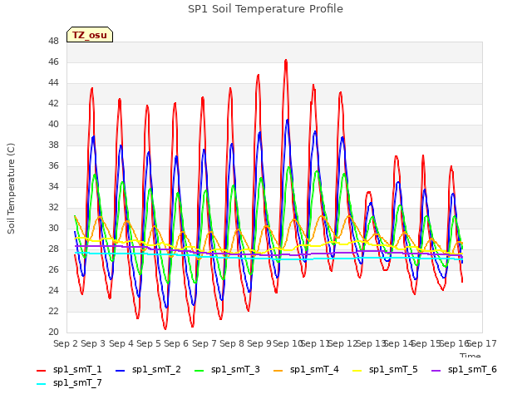Click the Sep 3 x-axis tick label

pos(93,343)
